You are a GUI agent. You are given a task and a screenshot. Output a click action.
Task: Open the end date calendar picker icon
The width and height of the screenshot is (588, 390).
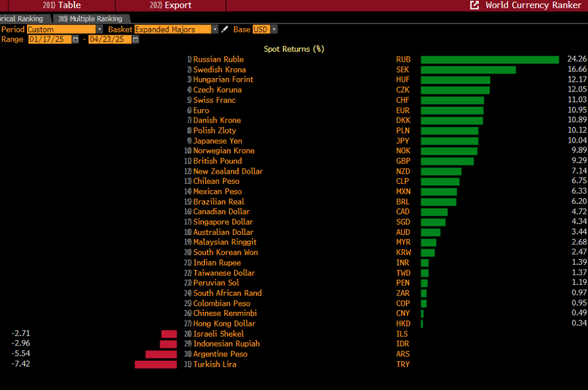(x=136, y=39)
